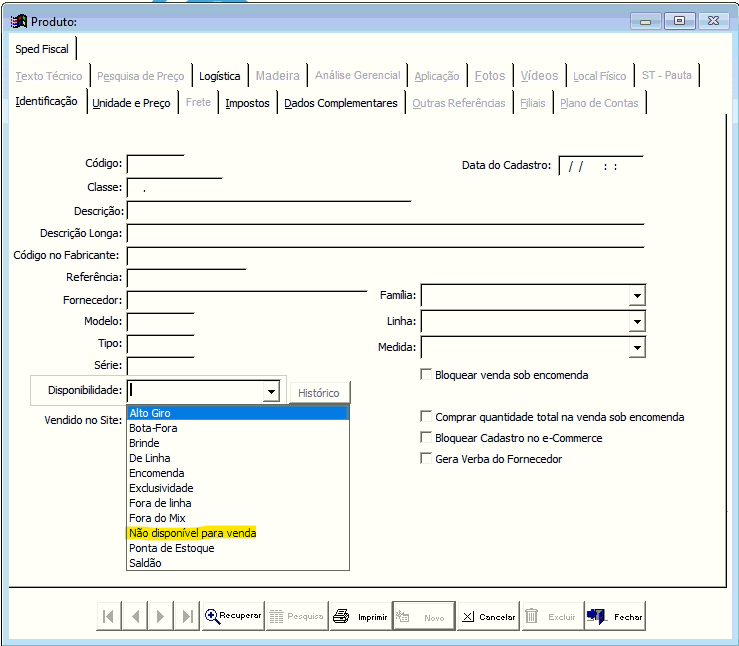Enable Bloquear venda sob encomenda checkbox

(427, 375)
